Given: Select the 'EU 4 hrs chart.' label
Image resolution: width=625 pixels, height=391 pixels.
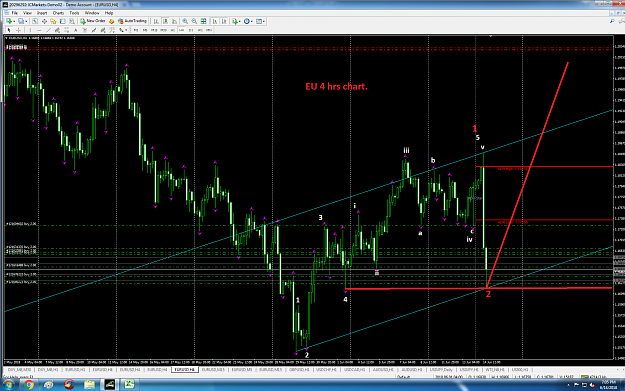Looking at the screenshot, I should click(336, 86).
